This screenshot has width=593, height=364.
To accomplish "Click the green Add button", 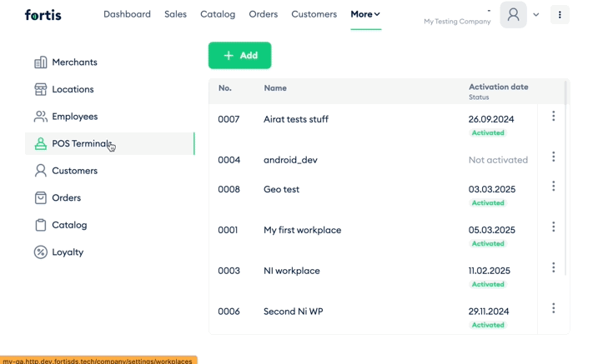I will (239, 56).
